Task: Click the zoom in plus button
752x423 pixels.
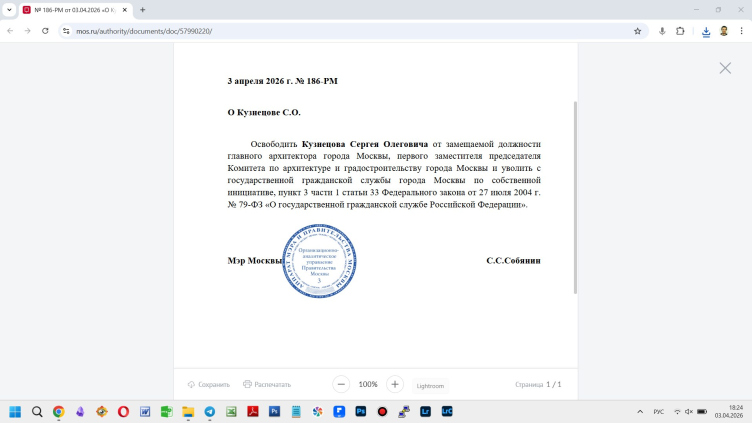Action: click(395, 384)
